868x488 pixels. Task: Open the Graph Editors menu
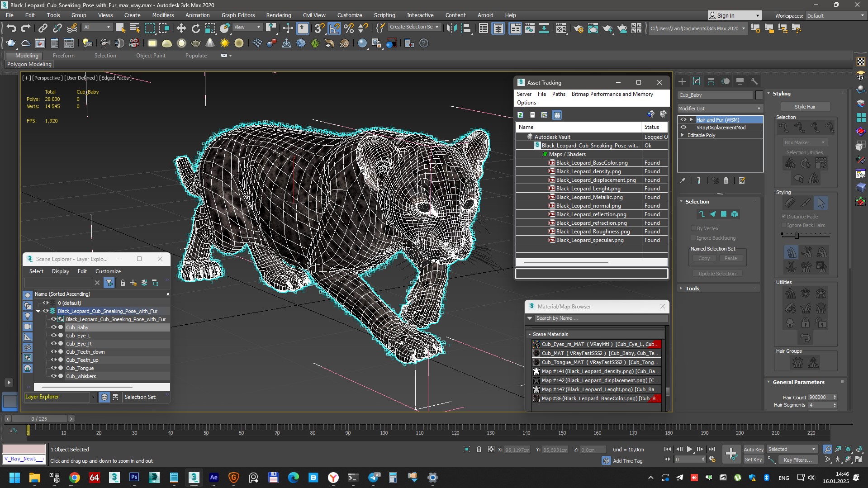tap(238, 15)
